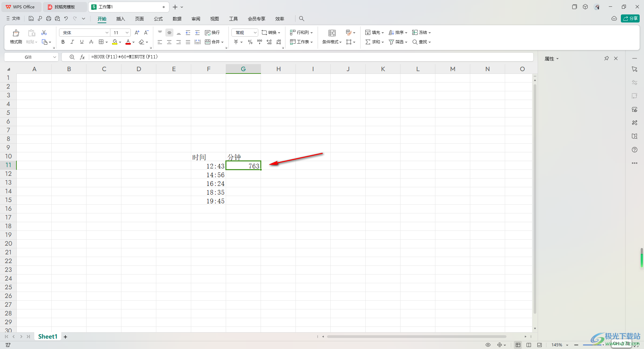The height and width of the screenshot is (349, 644).
Task: Toggle underline formatting
Action: point(82,42)
